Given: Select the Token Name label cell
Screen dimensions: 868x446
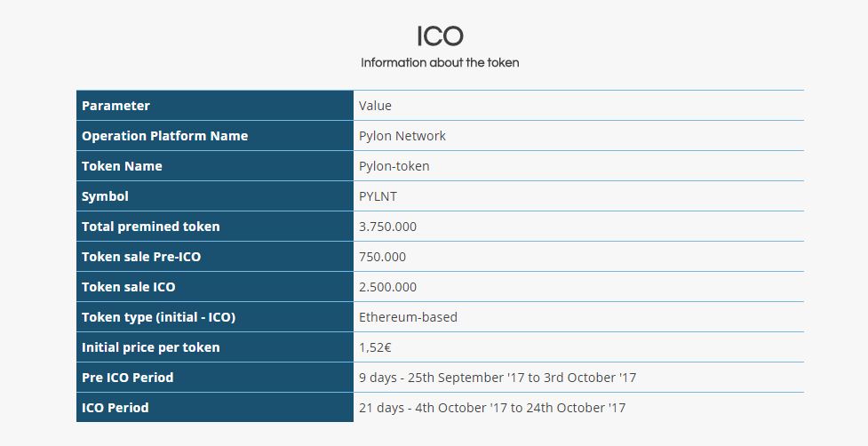Looking at the screenshot, I should [215, 166].
